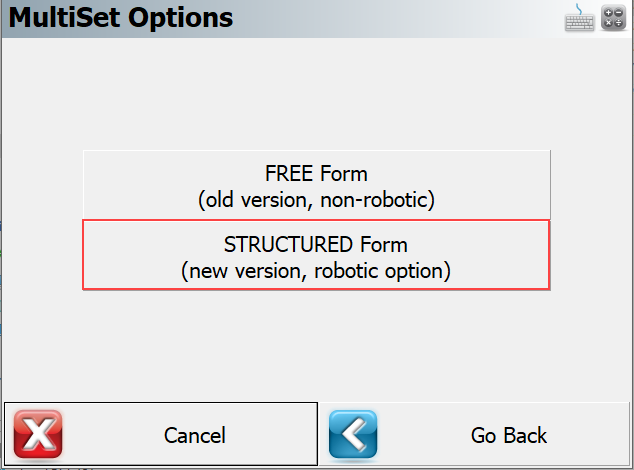
Task: Click the red X cancel icon
Action: [x=38, y=434]
